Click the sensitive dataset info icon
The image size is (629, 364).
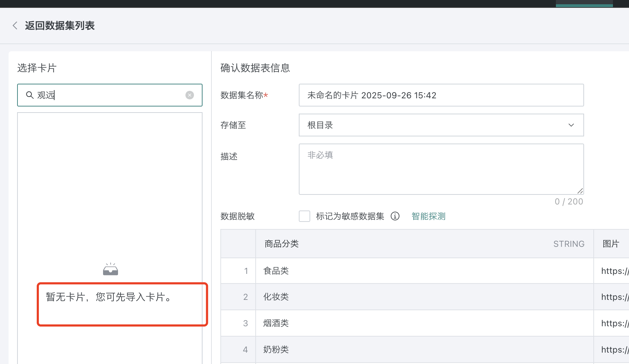(x=395, y=216)
